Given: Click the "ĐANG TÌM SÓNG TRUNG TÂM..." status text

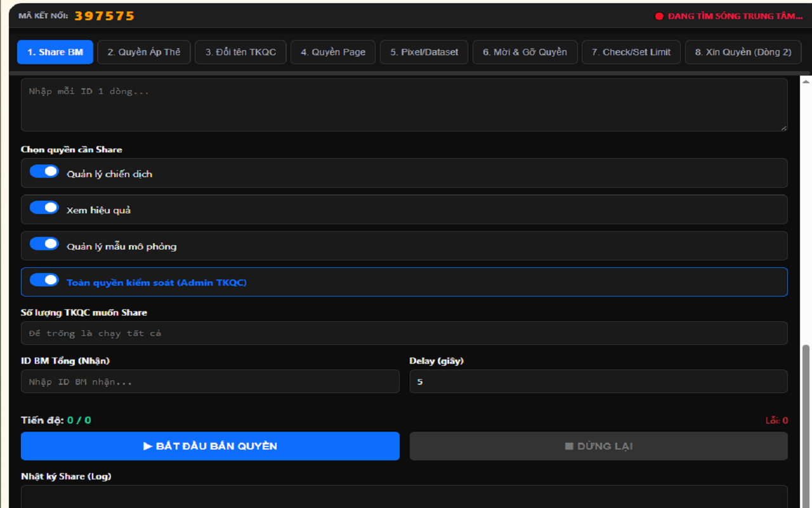Looking at the screenshot, I should [x=735, y=17].
